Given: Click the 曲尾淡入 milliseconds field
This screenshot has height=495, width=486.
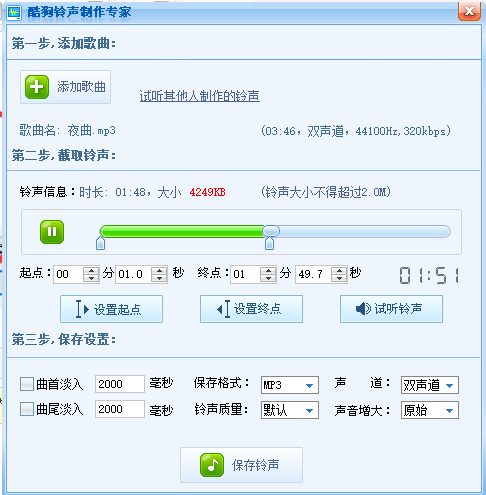Looking at the screenshot, I should pyautogui.click(x=120, y=409).
